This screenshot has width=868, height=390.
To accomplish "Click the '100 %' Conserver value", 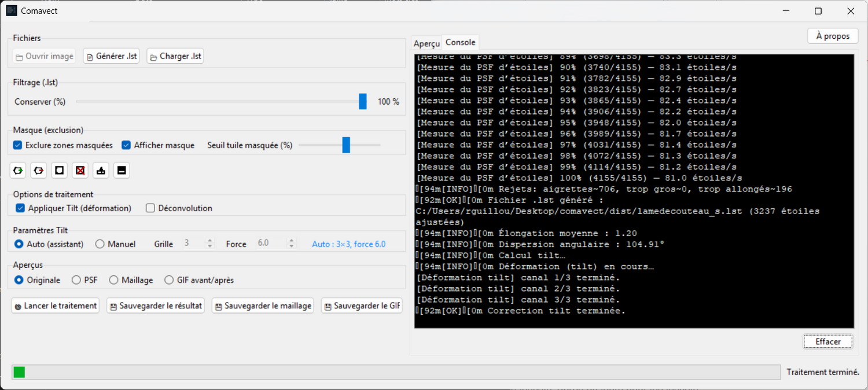I will point(388,101).
